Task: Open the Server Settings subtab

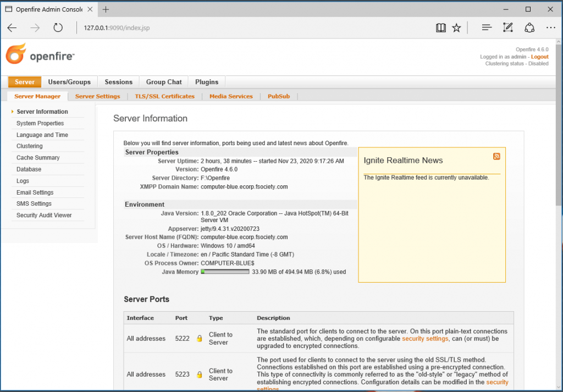Action: [98, 96]
